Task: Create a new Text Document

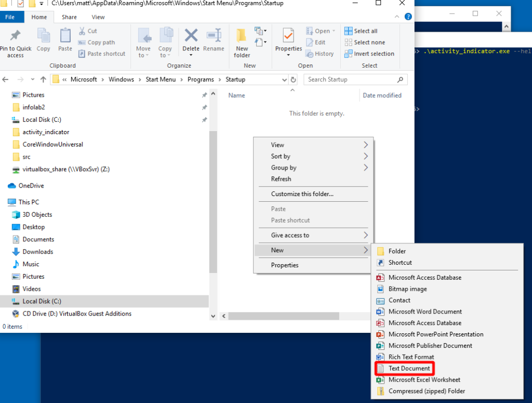Action: pyautogui.click(x=409, y=368)
